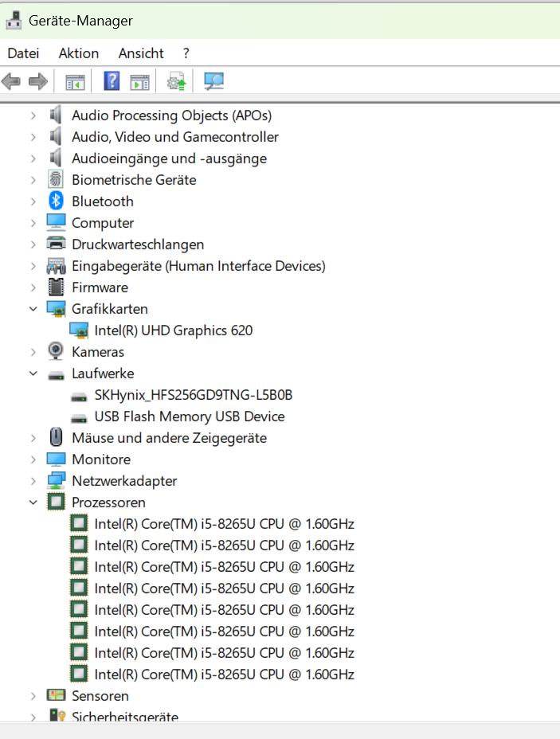Click the HID icon of Eingabegeräte
This screenshot has width=560, height=739.
click(x=56, y=266)
